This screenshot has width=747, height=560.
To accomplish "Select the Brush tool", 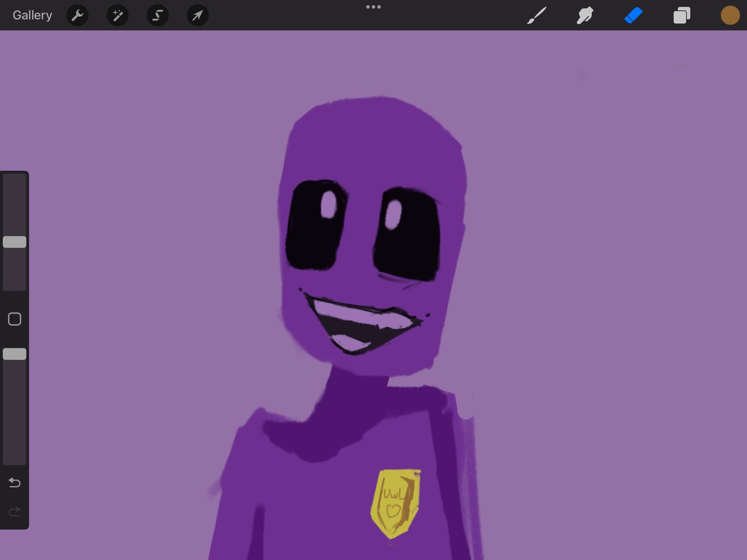I will pyautogui.click(x=537, y=16).
